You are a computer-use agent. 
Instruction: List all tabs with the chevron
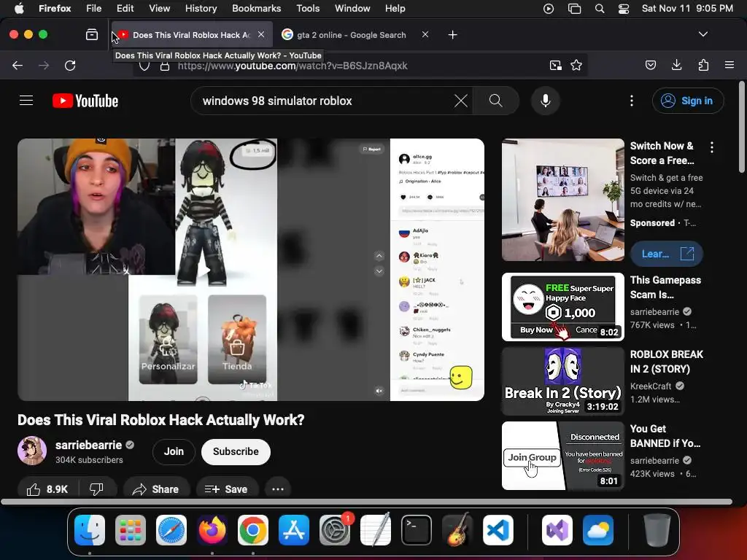[x=703, y=34]
